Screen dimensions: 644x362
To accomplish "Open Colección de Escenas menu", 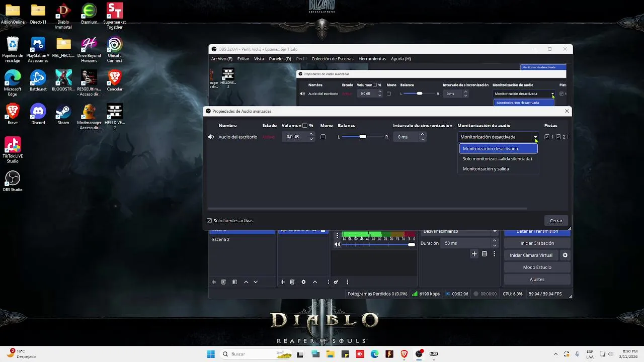I will click(x=333, y=59).
